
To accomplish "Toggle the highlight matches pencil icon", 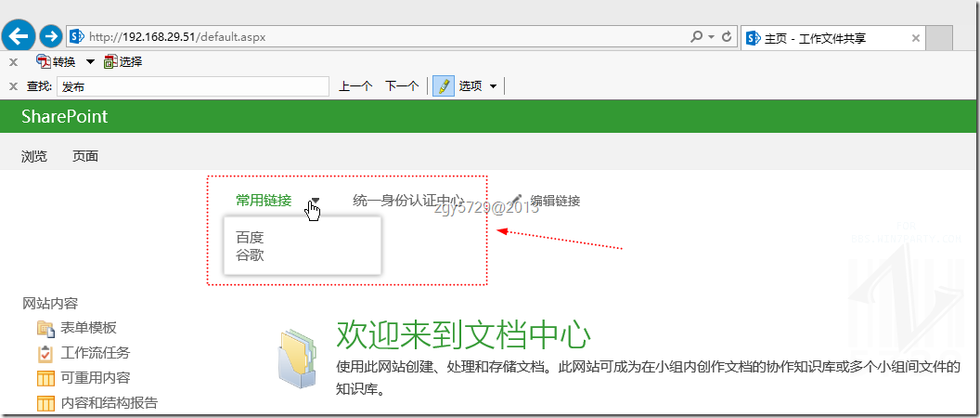I will coord(443,86).
